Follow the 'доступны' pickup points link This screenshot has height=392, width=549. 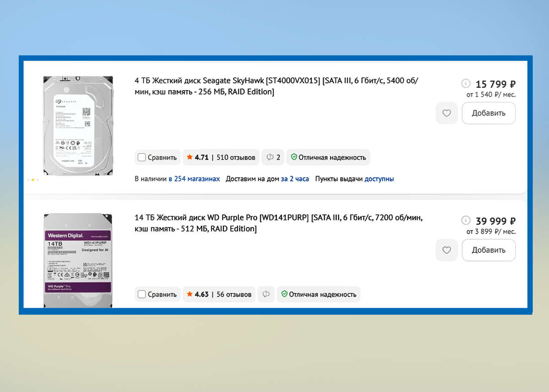coord(379,179)
